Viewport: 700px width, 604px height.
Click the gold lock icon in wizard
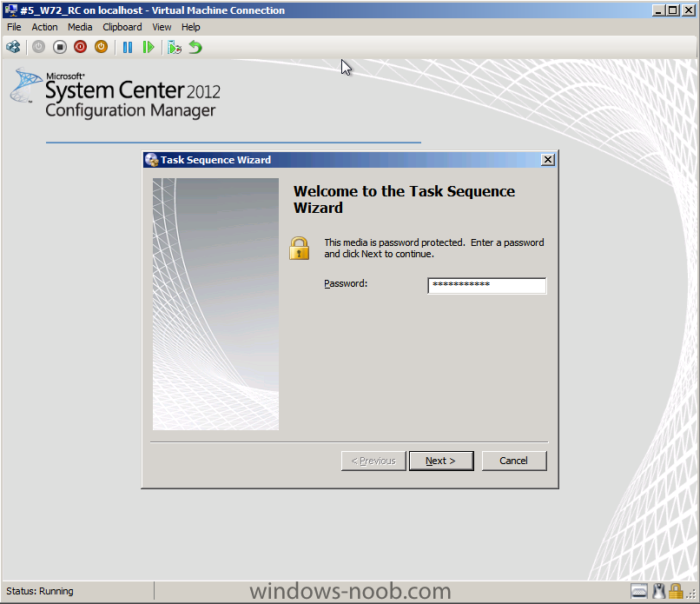click(299, 249)
